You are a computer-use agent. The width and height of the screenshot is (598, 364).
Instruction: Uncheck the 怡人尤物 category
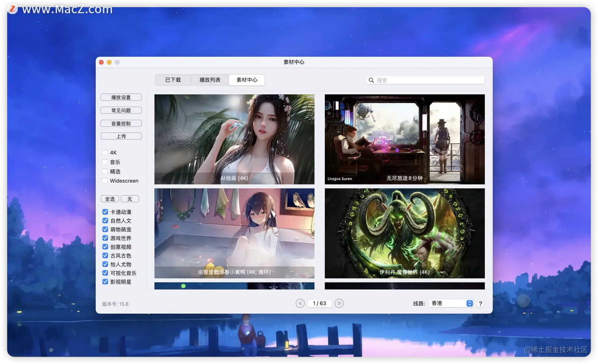point(105,264)
